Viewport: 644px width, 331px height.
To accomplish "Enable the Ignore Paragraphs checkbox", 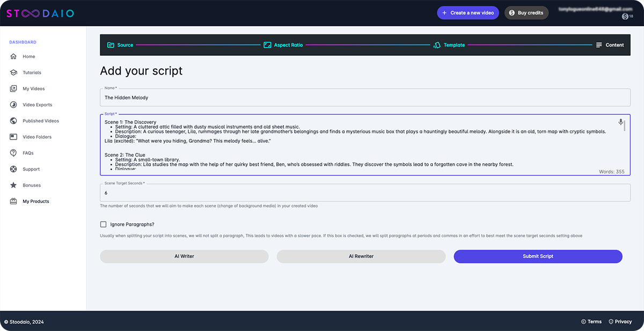I will tap(104, 224).
